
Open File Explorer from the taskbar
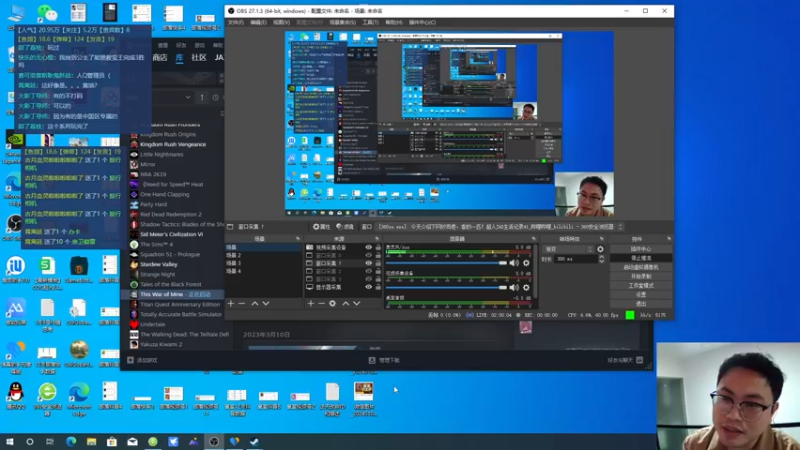click(x=91, y=441)
